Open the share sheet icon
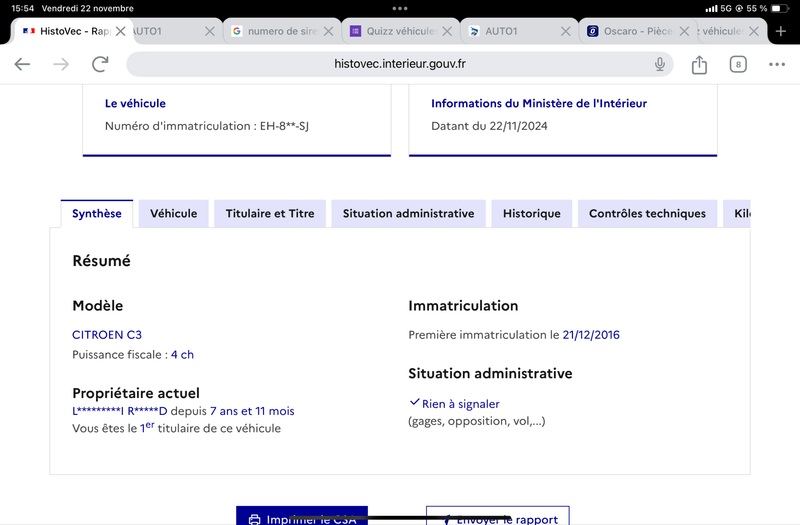The height and width of the screenshot is (525, 800). pyautogui.click(x=699, y=64)
